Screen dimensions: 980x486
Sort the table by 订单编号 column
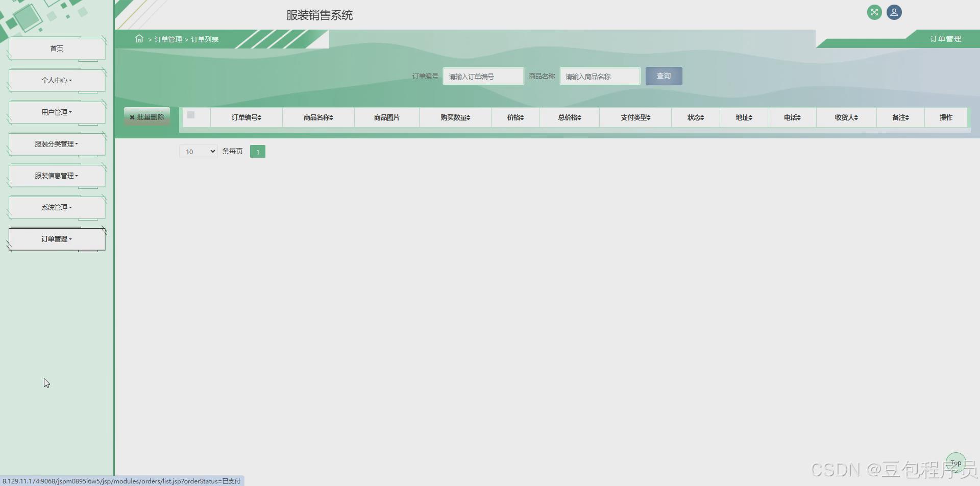pos(246,117)
